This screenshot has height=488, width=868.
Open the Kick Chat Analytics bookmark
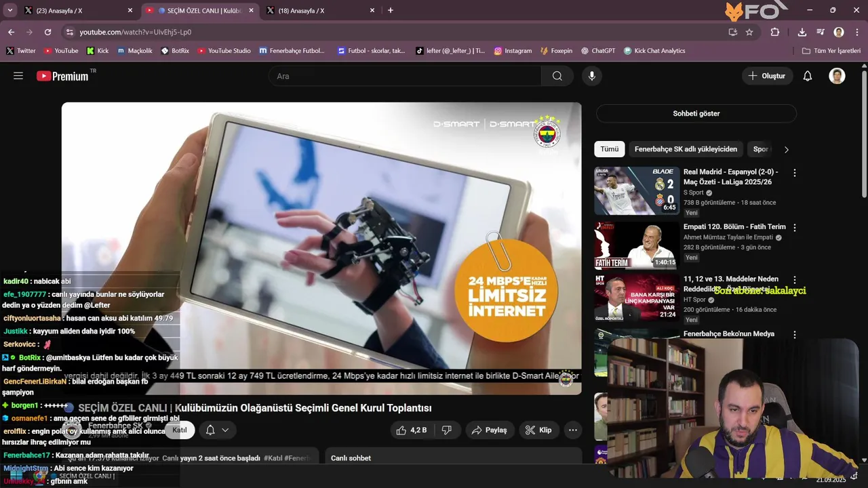(x=654, y=51)
